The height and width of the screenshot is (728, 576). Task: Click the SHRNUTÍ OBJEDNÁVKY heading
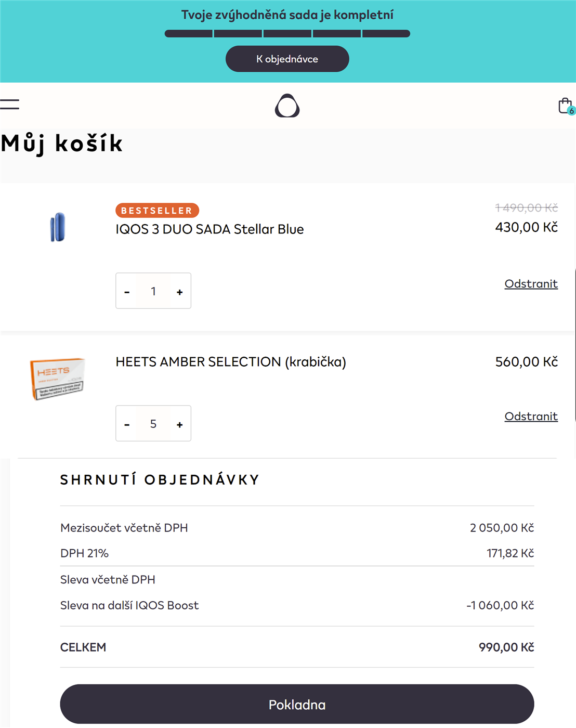click(x=160, y=479)
